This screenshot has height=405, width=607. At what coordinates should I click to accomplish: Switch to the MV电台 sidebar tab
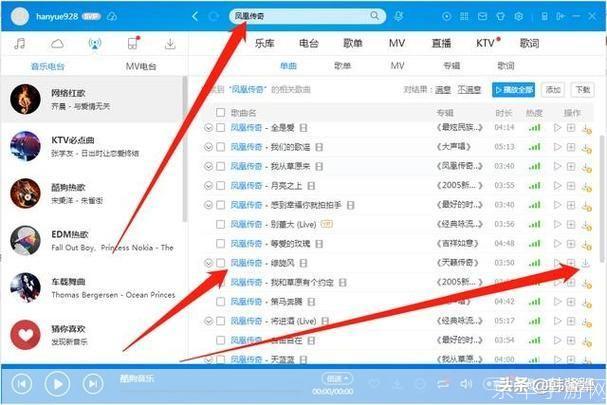tap(141, 66)
